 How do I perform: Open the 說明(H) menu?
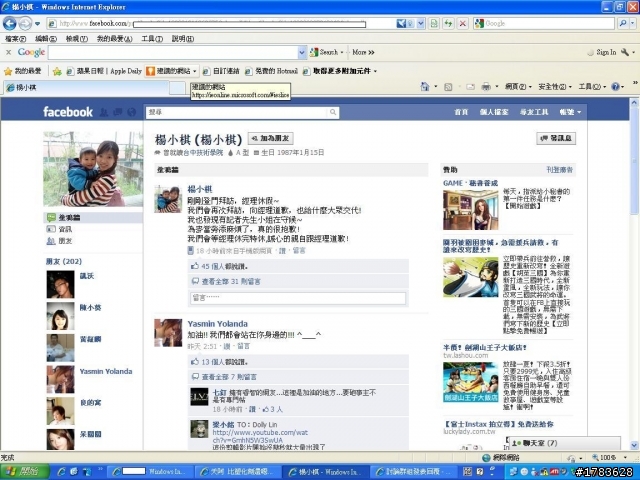(182, 39)
